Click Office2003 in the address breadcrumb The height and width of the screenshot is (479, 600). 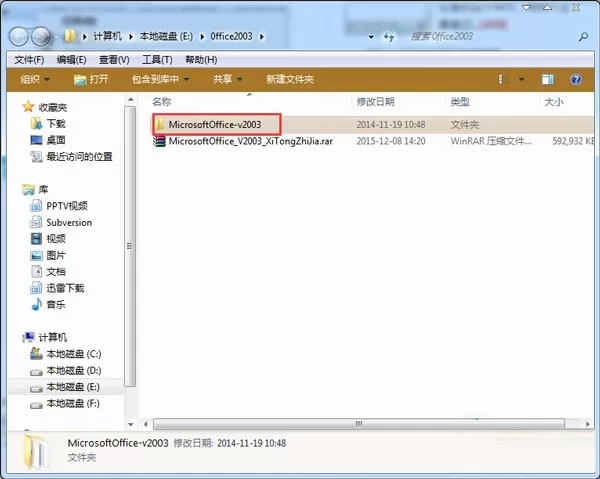pyautogui.click(x=231, y=37)
